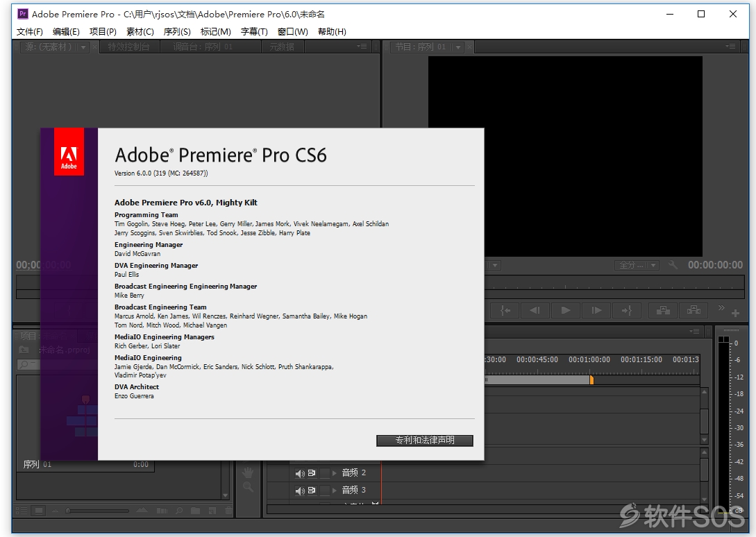
Task: Open the button editor plus icon
Action: [x=735, y=314]
